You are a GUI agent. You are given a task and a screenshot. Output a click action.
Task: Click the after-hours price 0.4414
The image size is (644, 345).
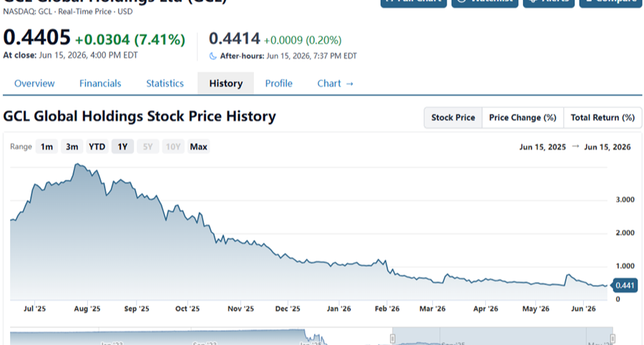coord(235,39)
